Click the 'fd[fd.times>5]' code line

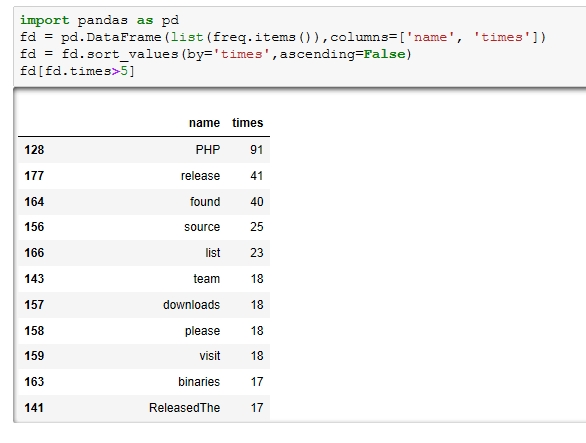(x=77, y=71)
